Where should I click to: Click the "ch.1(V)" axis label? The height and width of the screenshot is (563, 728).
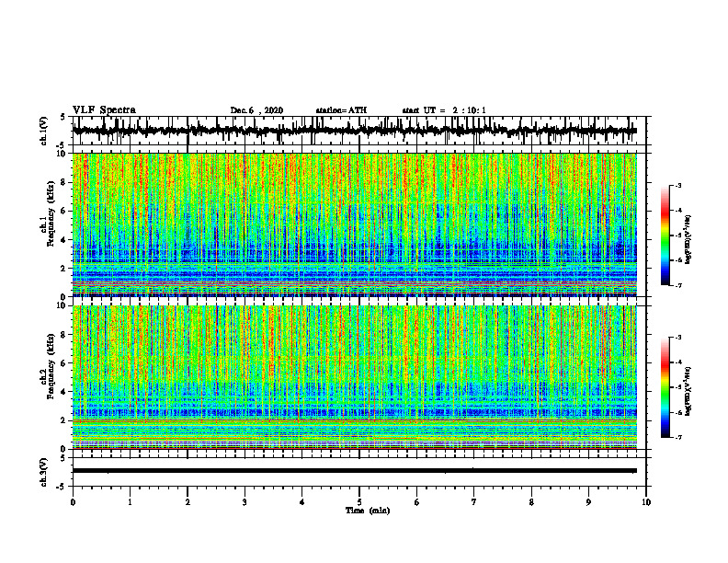tap(44, 131)
